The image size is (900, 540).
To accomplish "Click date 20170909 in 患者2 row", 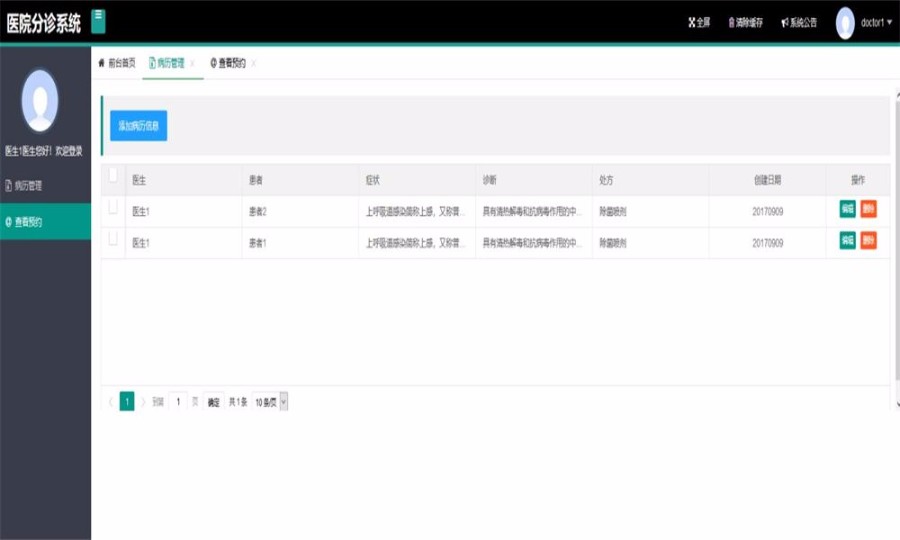I will coord(767,212).
